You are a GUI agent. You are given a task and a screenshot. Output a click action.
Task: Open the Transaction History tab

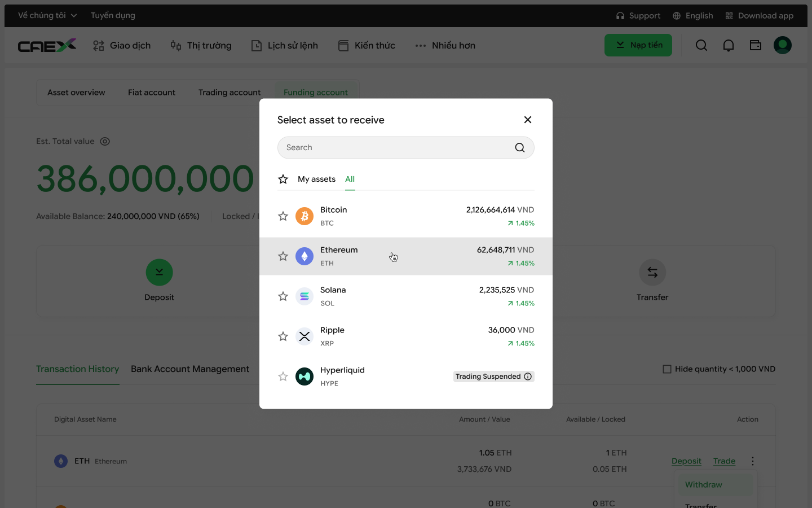[x=78, y=369]
